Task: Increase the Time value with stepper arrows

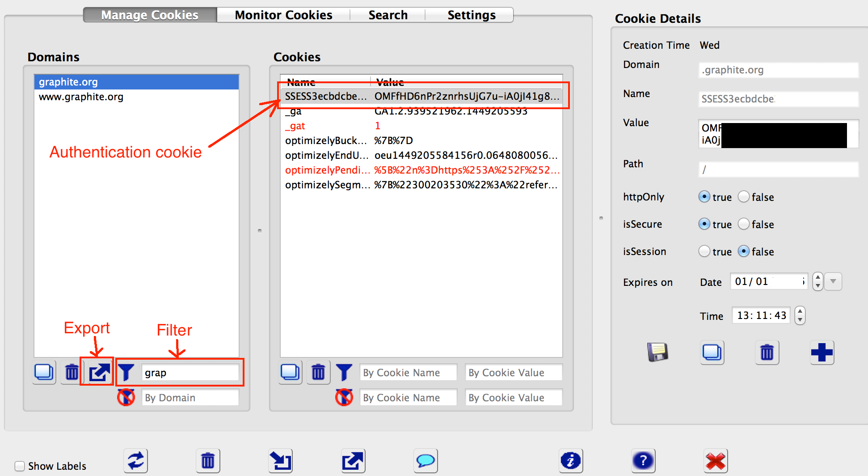Action: (800, 312)
